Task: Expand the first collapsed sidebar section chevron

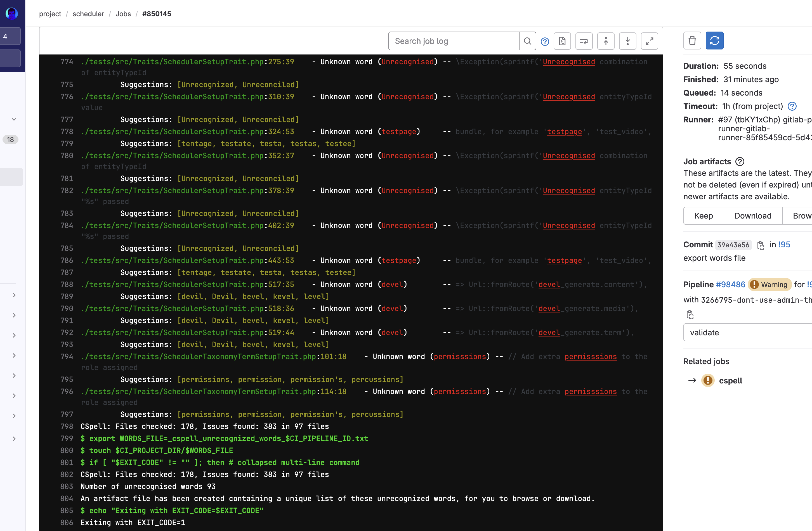Action: (x=14, y=295)
